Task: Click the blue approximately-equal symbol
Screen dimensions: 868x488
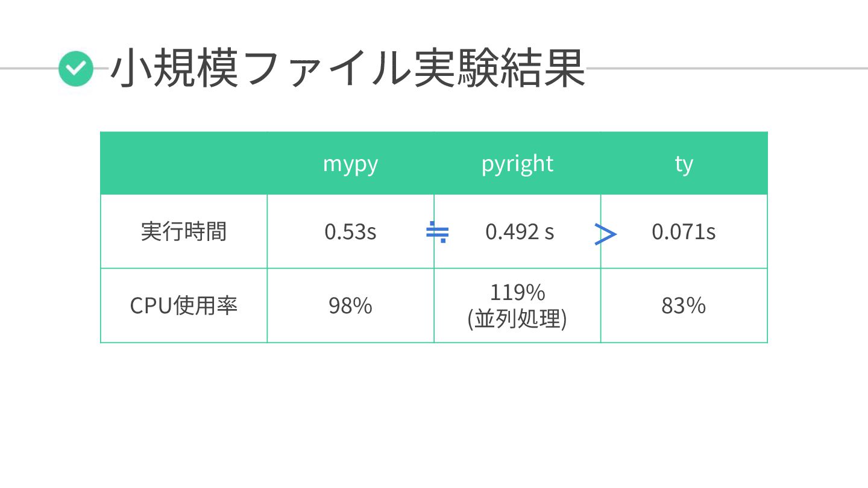Action: click(x=437, y=231)
